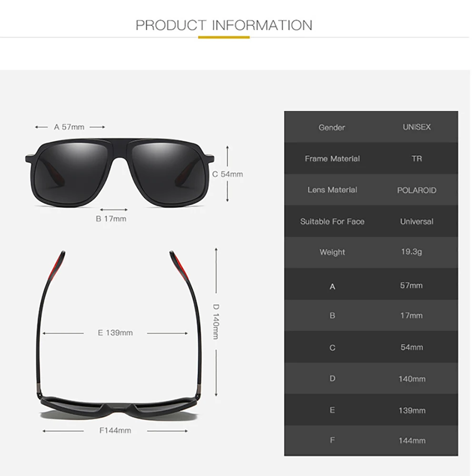Select the Gender row in table

(x=371, y=127)
